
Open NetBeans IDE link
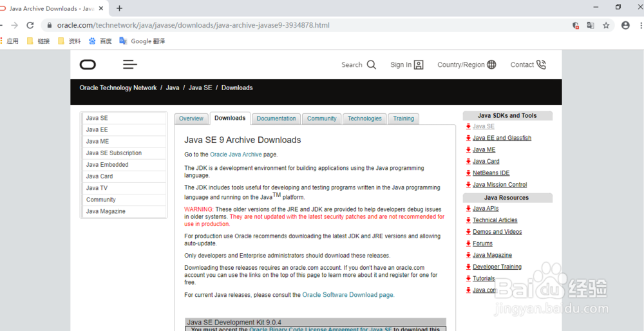(x=491, y=173)
